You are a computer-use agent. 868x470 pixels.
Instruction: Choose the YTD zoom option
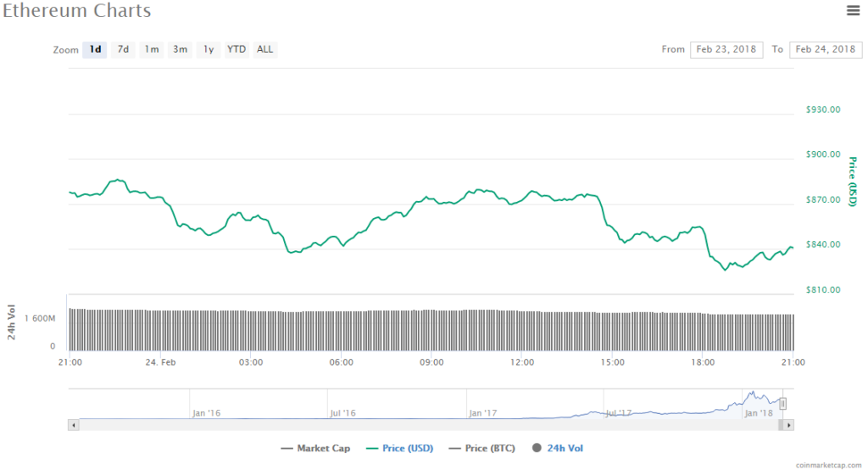[236, 49]
